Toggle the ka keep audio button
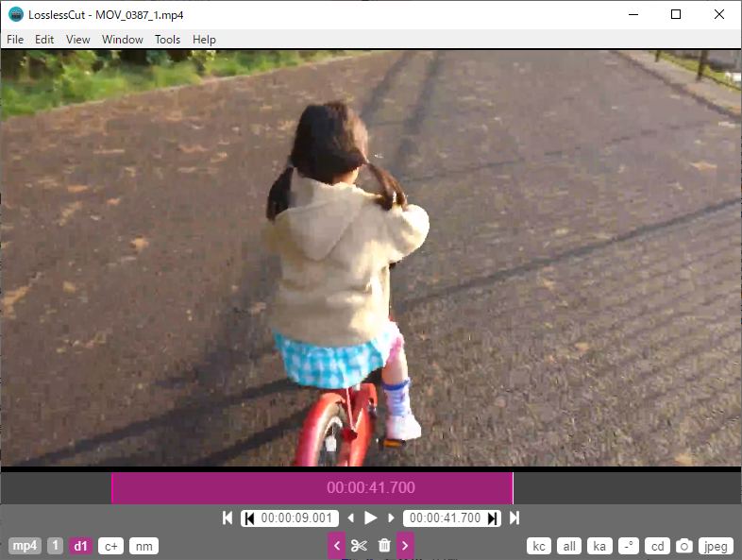The height and width of the screenshot is (560, 742). pos(599,546)
